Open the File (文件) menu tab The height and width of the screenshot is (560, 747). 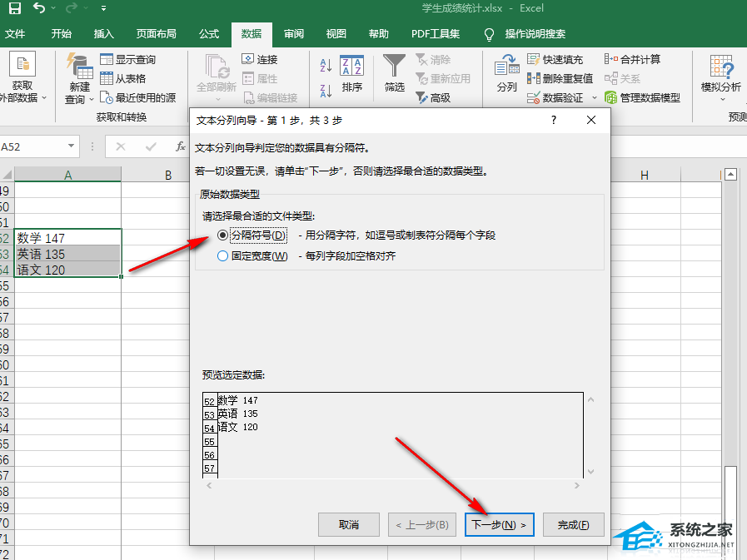(x=15, y=34)
